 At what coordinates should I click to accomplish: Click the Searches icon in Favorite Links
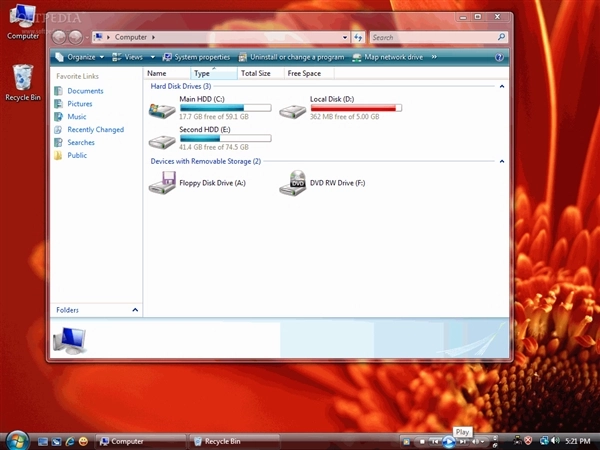point(59,142)
